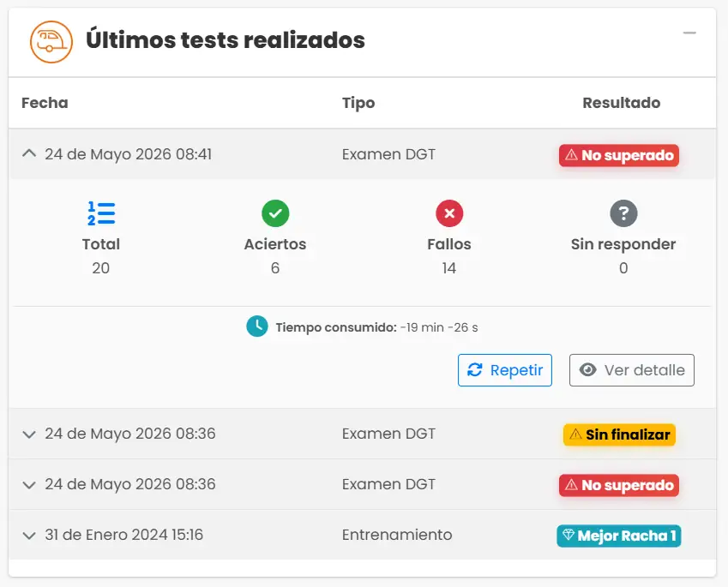Click the Fecha column header
Viewport: 728px width, 587px height.
click(x=45, y=103)
